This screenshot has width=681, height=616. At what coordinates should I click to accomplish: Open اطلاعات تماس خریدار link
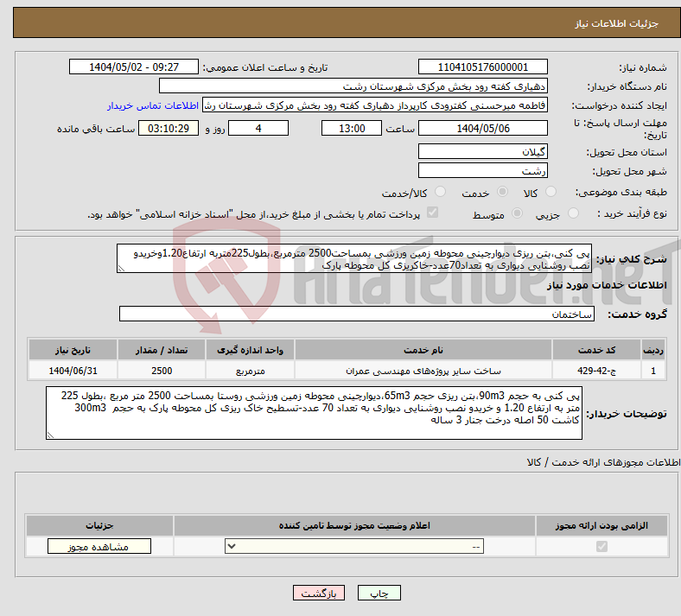pyautogui.click(x=153, y=105)
